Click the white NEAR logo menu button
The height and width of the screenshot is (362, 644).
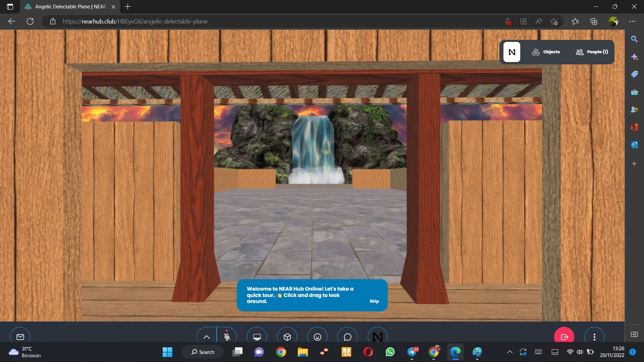[x=512, y=52]
